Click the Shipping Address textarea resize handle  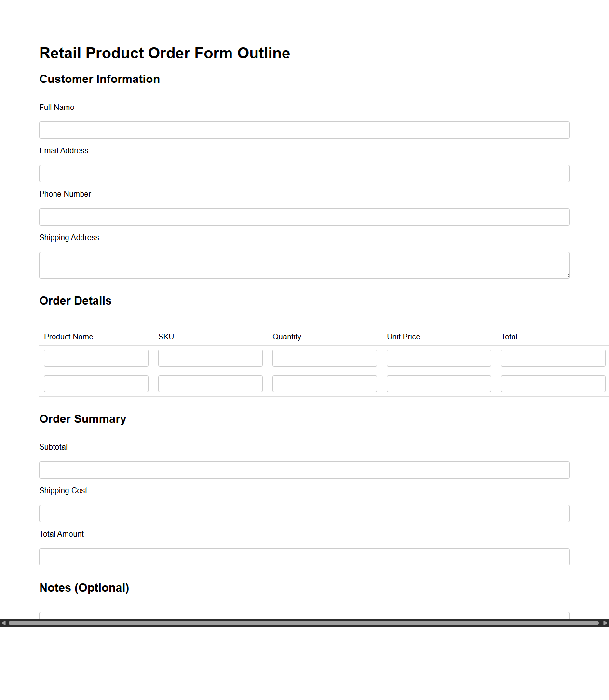(x=568, y=276)
